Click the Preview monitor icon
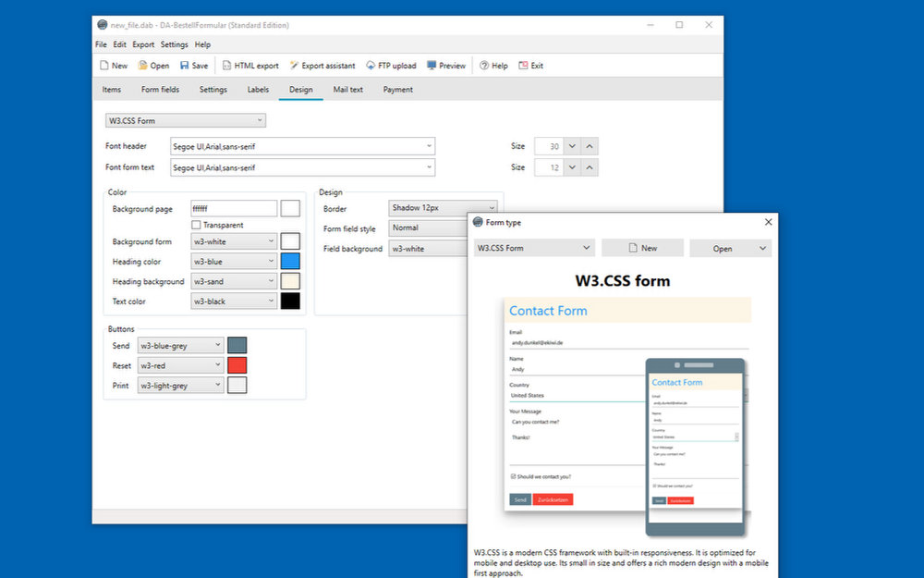Image resolution: width=924 pixels, height=578 pixels. click(432, 66)
